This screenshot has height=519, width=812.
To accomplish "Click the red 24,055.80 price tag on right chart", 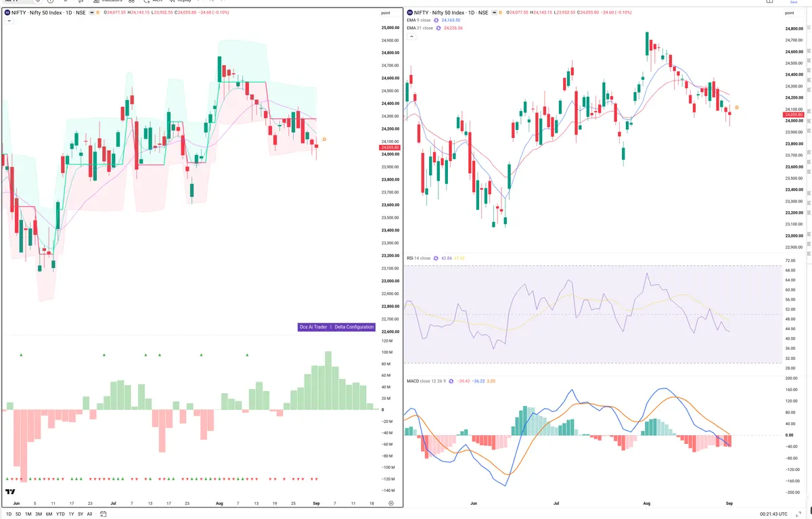I will click(x=794, y=115).
